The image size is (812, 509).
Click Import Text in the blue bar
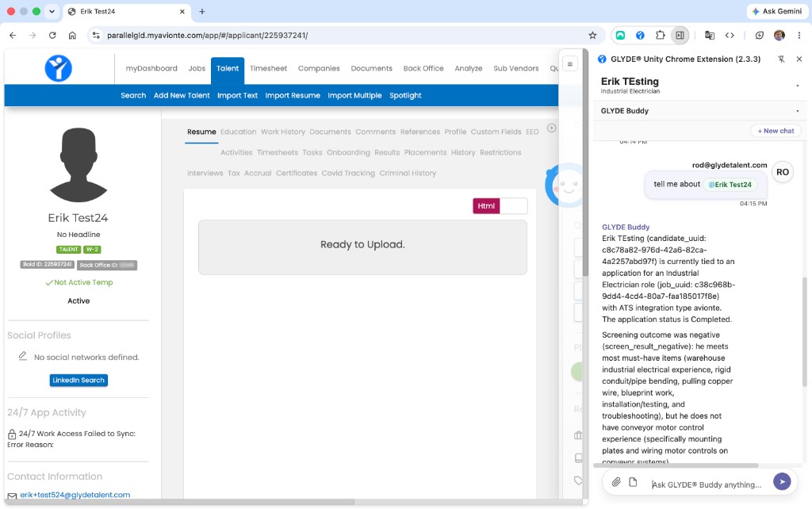[237, 95]
